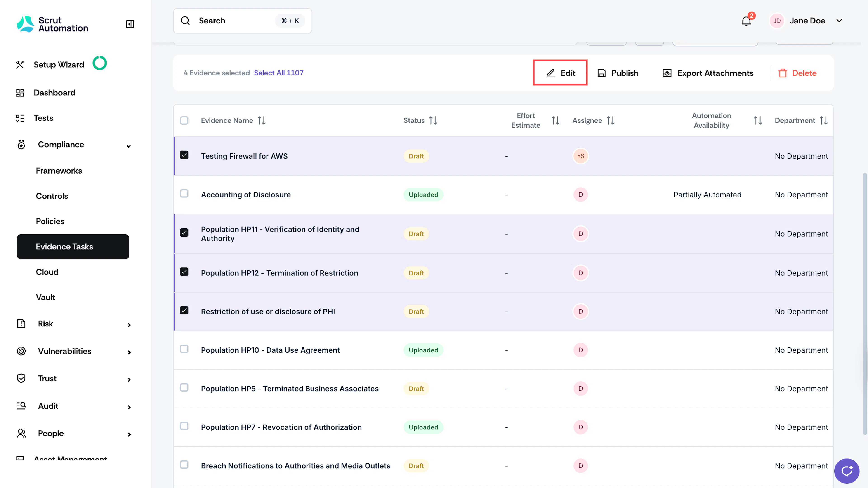Collapse the sidebar panel icon
Image resolution: width=868 pixels, height=488 pixels.
pos(130,24)
